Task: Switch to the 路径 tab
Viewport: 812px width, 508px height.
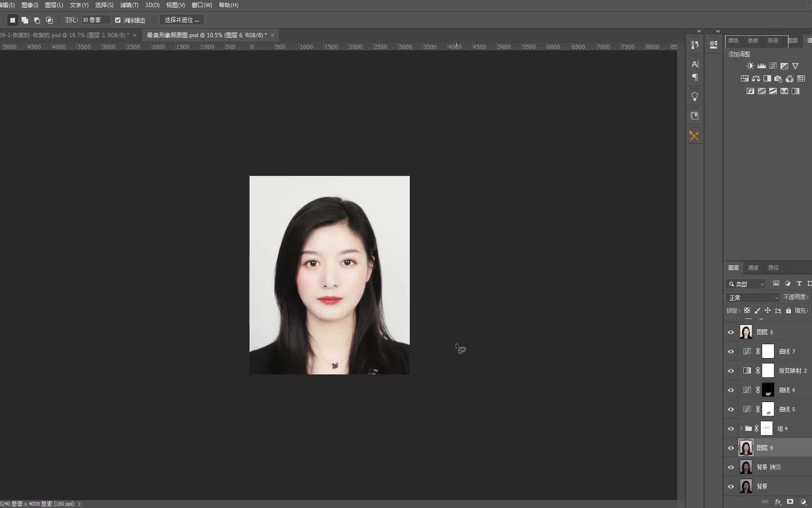Action: [x=773, y=268]
